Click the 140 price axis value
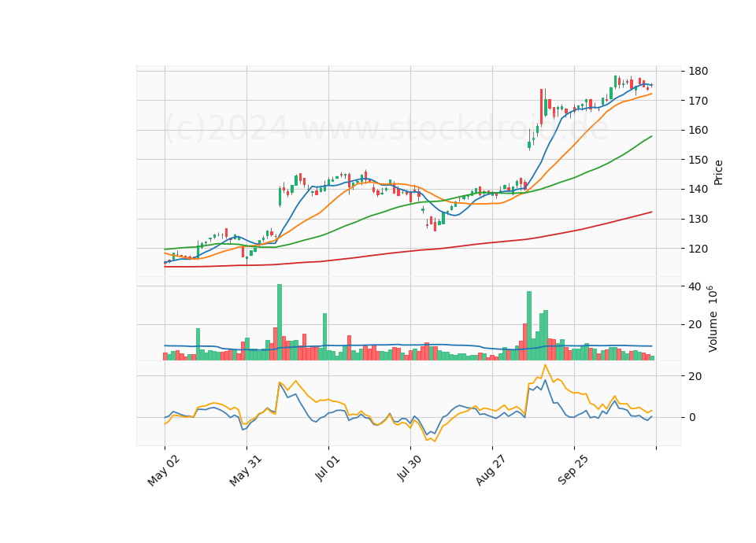756x543 pixels. pos(699,190)
